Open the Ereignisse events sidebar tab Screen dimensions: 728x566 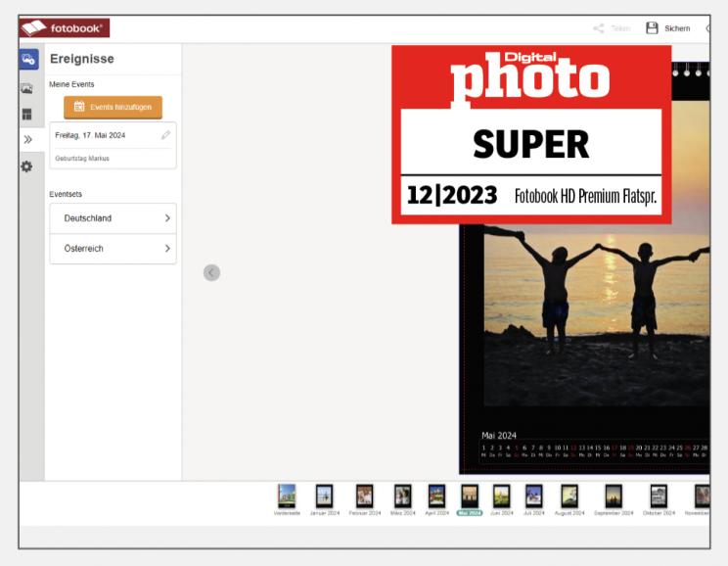[x=28, y=60]
